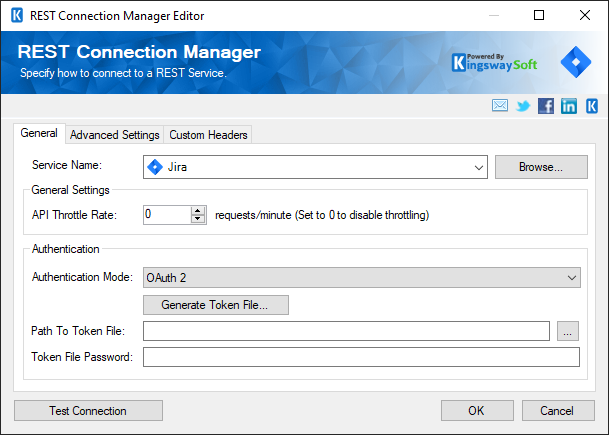The image size is (609, 435).
Task: Confirm with the OK button
Action: (x=477, y=411)
